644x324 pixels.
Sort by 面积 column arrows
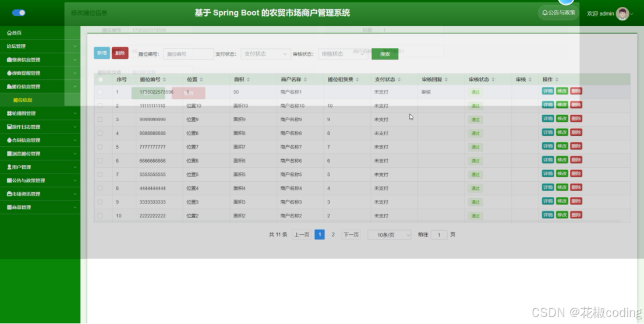point(248,79)
